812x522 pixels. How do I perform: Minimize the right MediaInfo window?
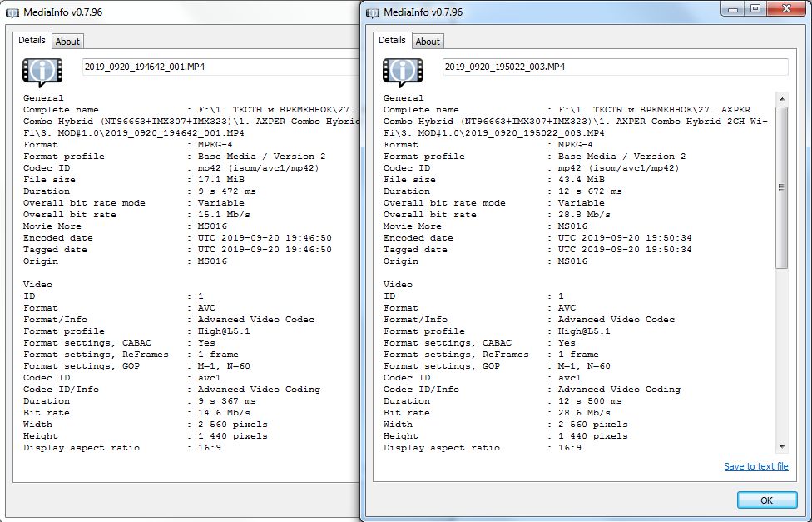(735, 8)
